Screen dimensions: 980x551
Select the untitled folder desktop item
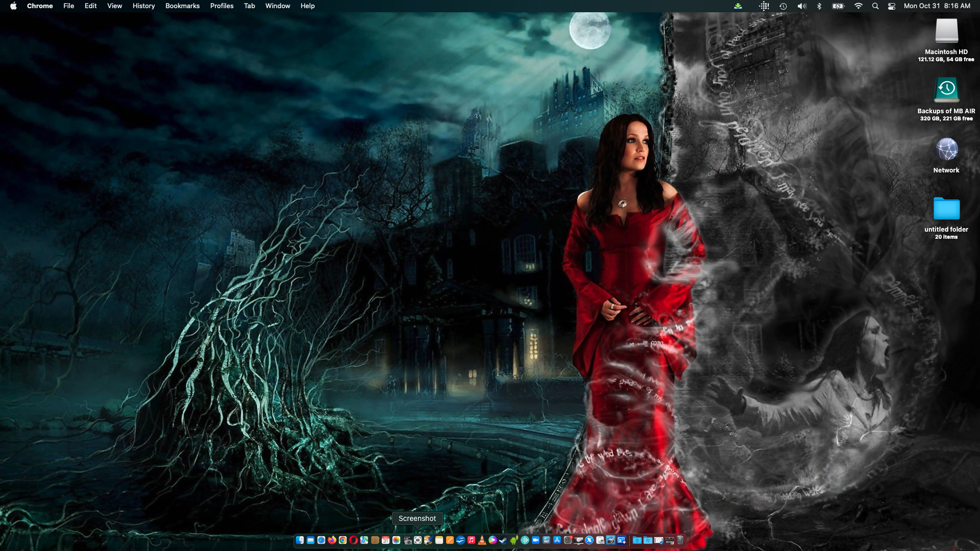(x=946, y=209)
